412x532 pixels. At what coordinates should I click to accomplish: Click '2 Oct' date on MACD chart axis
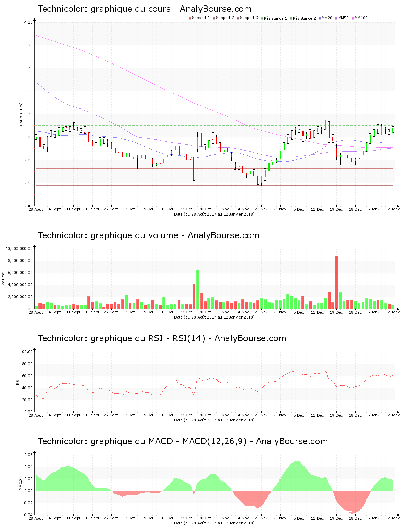(x=130, y=518)
